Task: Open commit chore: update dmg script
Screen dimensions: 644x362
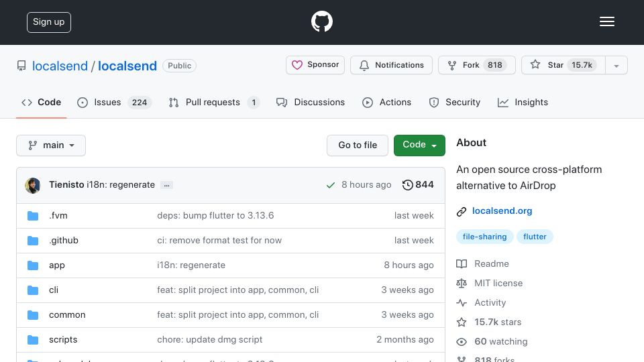Action: click(x=209, y=340)
